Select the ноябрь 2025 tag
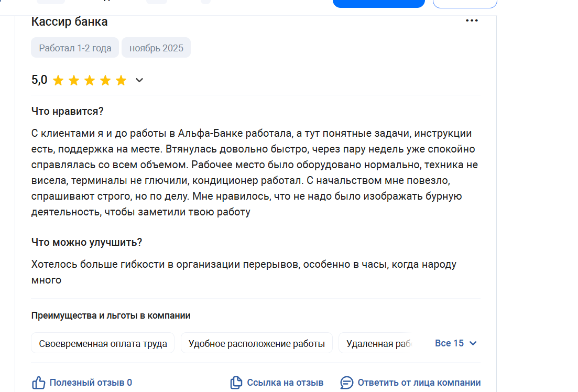 (x=156, y=48)
